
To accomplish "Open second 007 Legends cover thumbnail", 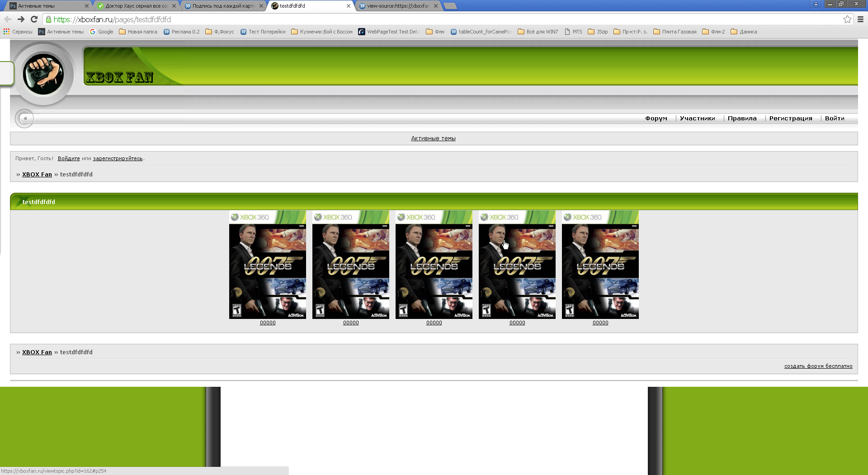I will 351,265.
